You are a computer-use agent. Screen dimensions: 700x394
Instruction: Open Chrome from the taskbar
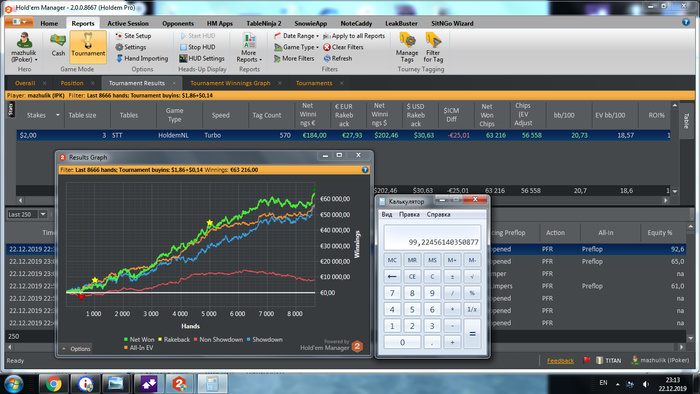[x=53, y=384]
